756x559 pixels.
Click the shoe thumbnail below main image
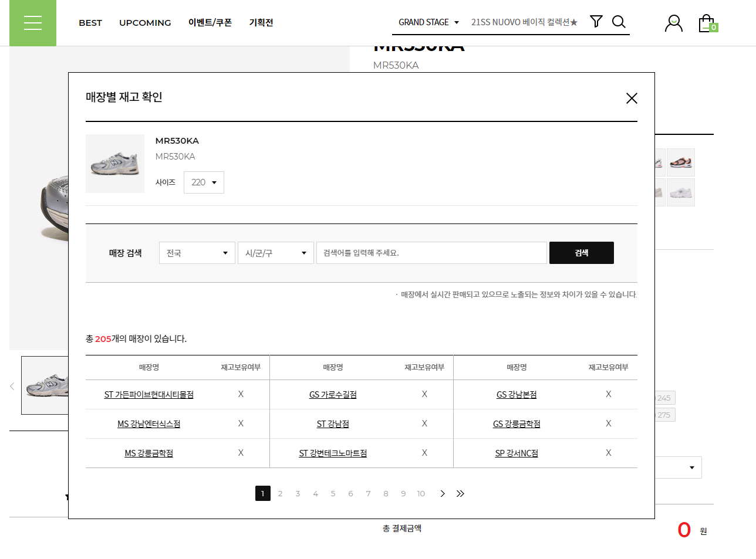[x=45, y=385]
